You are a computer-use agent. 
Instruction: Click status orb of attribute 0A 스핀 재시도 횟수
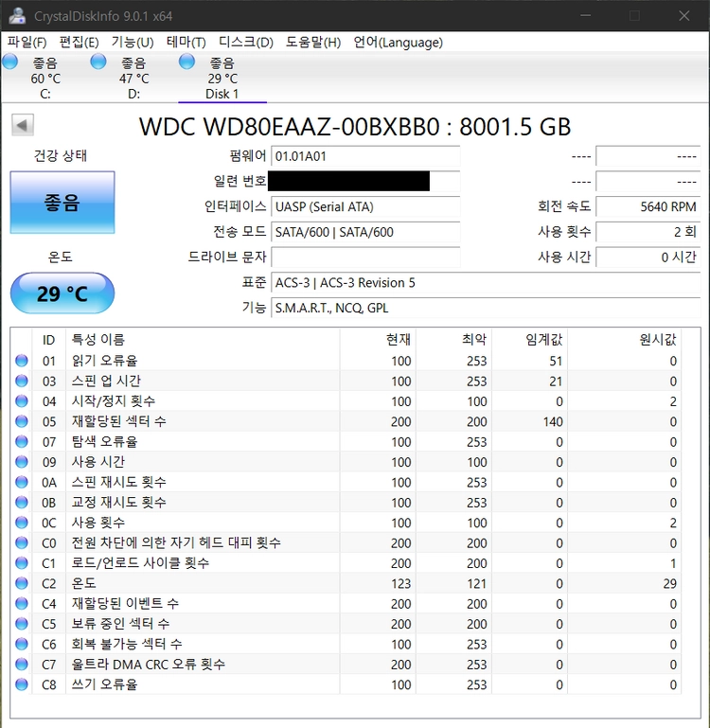[22, 483]
